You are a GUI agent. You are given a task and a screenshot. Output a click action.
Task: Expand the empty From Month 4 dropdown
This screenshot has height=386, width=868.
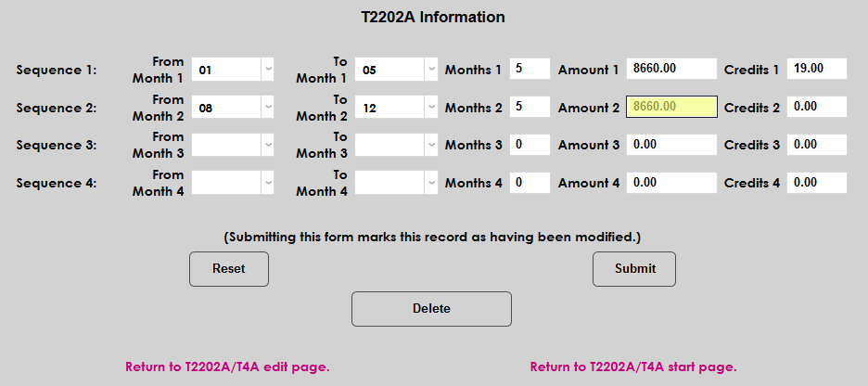coord(233,182)
